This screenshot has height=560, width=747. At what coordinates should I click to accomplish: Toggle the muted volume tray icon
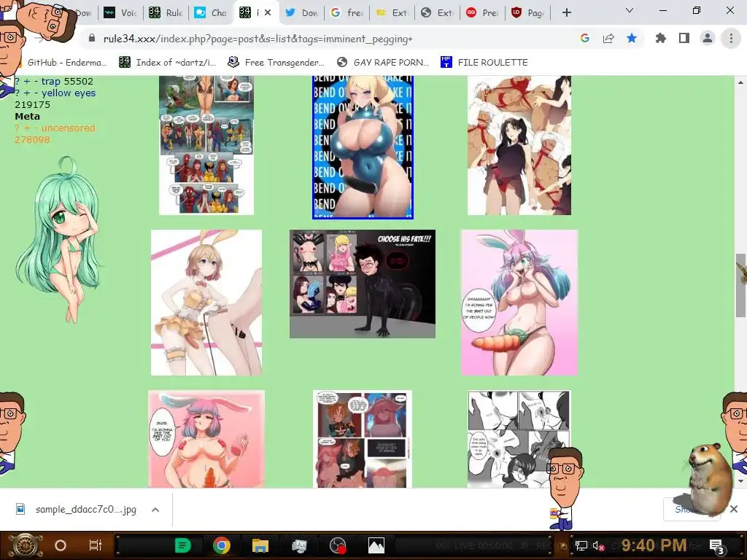598,545
